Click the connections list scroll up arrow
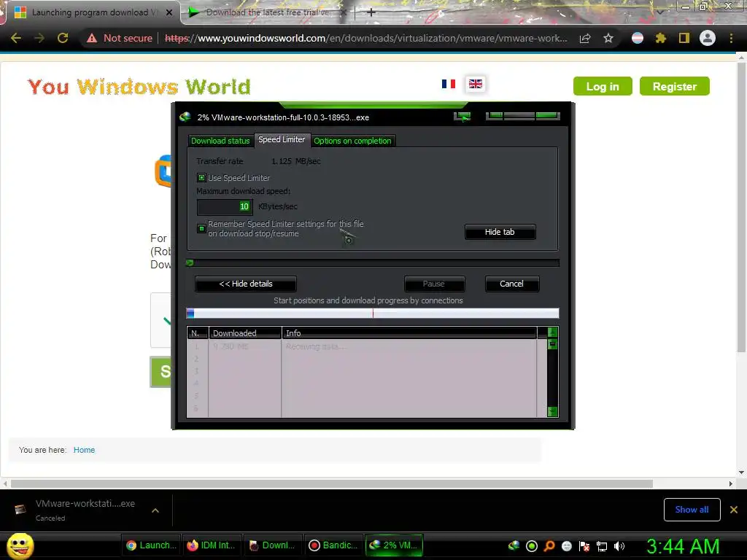Screen dimensions: 747x560 [553, 332]
